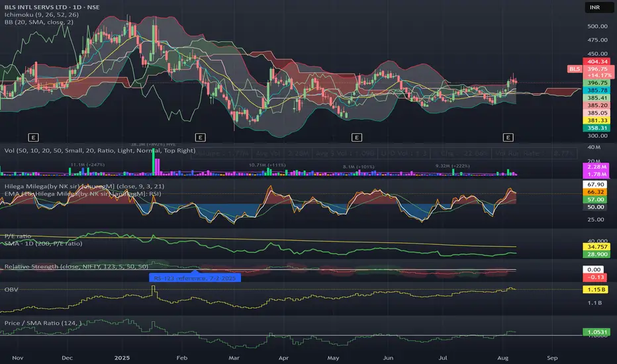Click the red BLS symbol price tag
Screen dimensions: 617x364
click(x=575, y=69)
